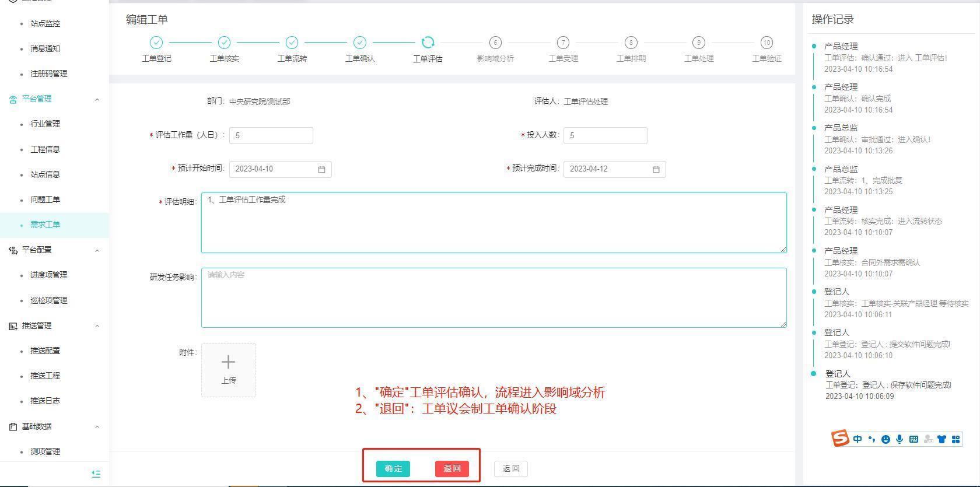Collapse the 推送管理 menu section
Viewport: 980px width, 487px height.
[97, 325]
